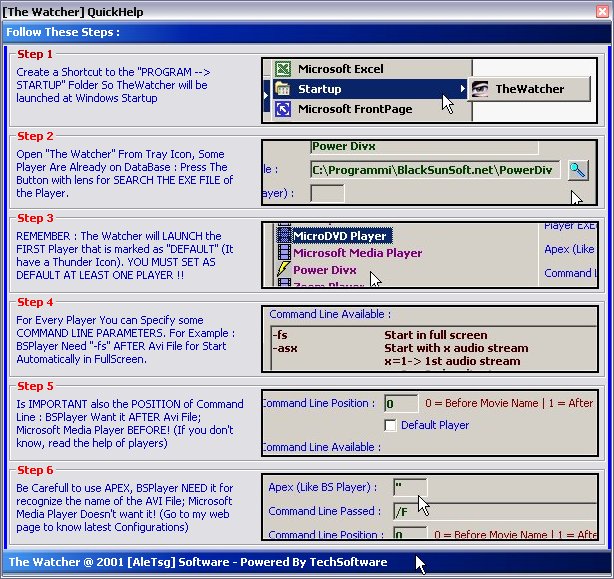This screenshot has height=579, width=614.
Task: Click TheWatcher eye icon
Action: [x=480, y=89]
